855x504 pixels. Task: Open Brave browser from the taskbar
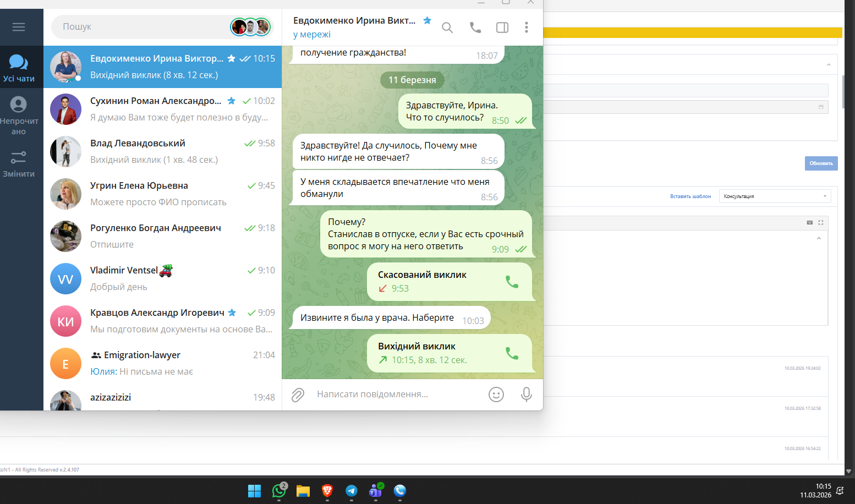327,491
